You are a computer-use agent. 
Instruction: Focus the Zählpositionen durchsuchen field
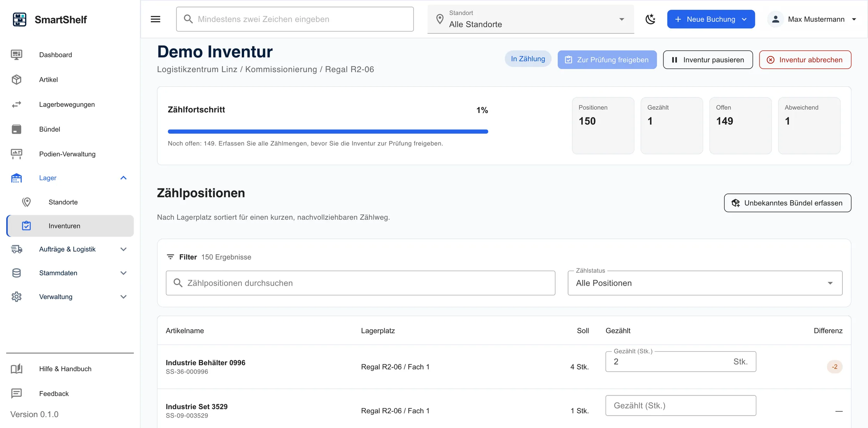360,283
